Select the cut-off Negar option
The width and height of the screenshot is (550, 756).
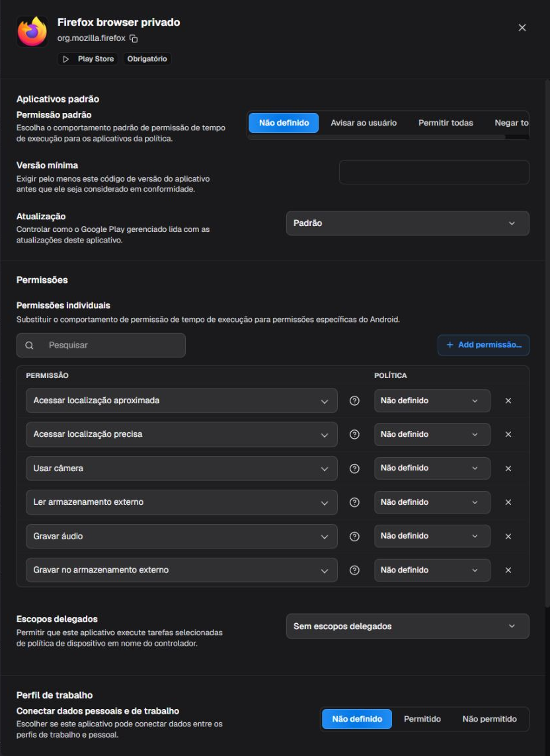pyautogui.click(x=512, y=123)
